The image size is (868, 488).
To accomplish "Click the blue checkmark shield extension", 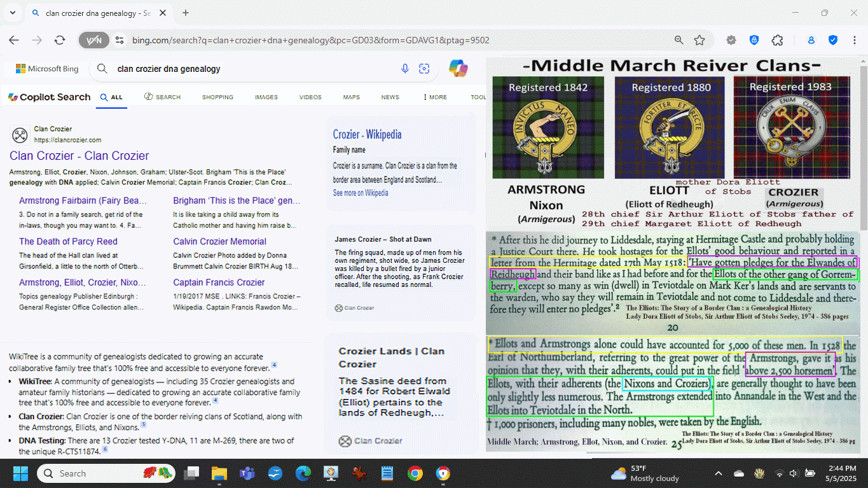I will click(x=833, y=40).
